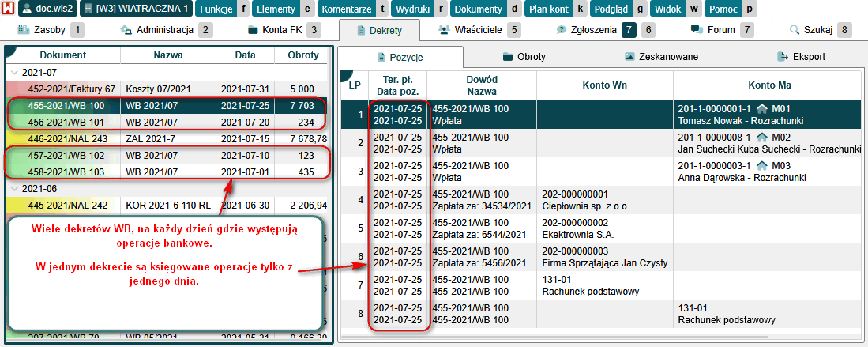Sort by Konto Ma column header
The height and width of the screenshot is (347, 868).
[x=769, y=85]
